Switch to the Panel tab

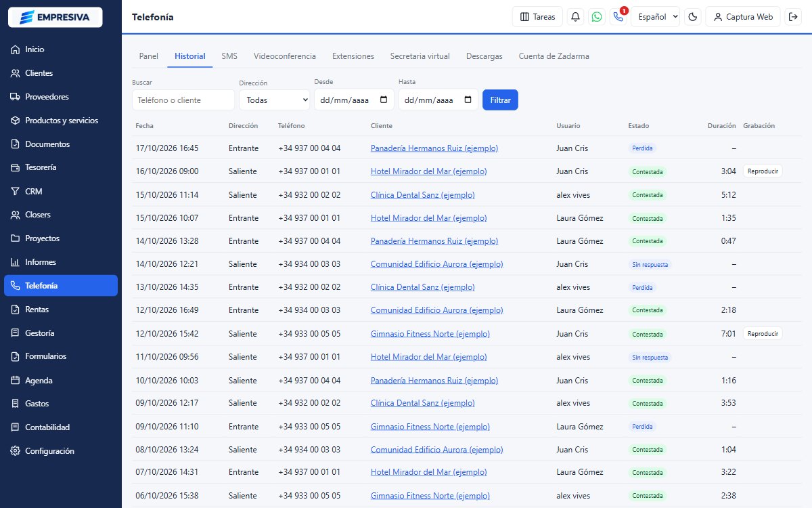click(148, 56)
